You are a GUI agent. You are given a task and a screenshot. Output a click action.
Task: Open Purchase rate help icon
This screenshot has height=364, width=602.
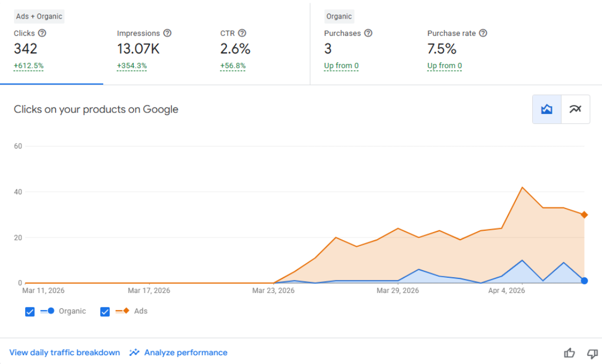[x=483, y=33]
